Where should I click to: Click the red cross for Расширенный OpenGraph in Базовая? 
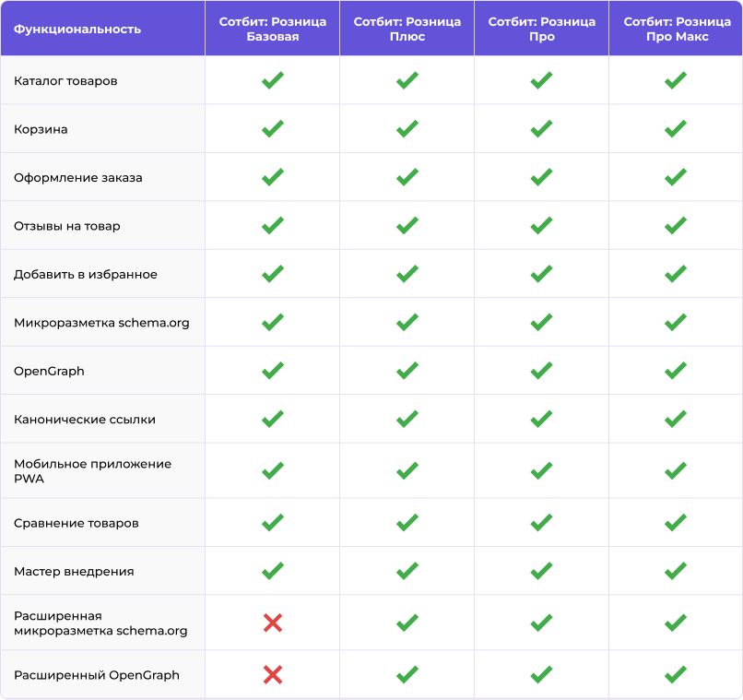pyautogui.click(x=272, y=675)
